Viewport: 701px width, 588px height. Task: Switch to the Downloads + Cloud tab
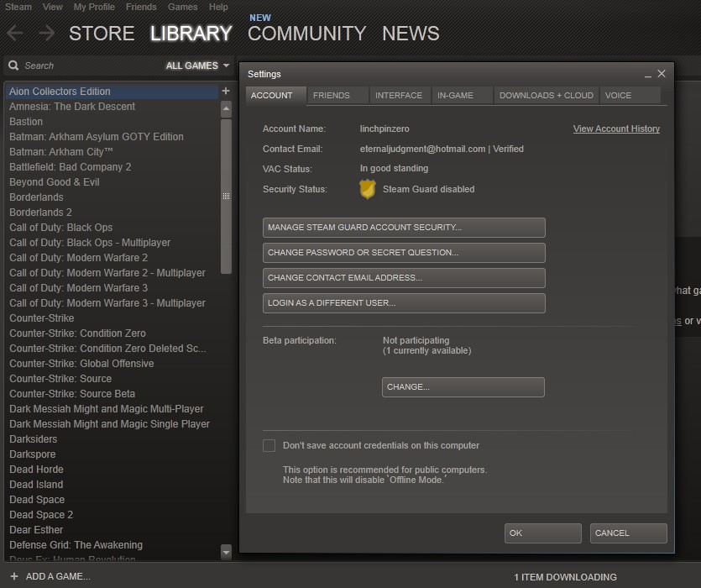pos(547,95)
